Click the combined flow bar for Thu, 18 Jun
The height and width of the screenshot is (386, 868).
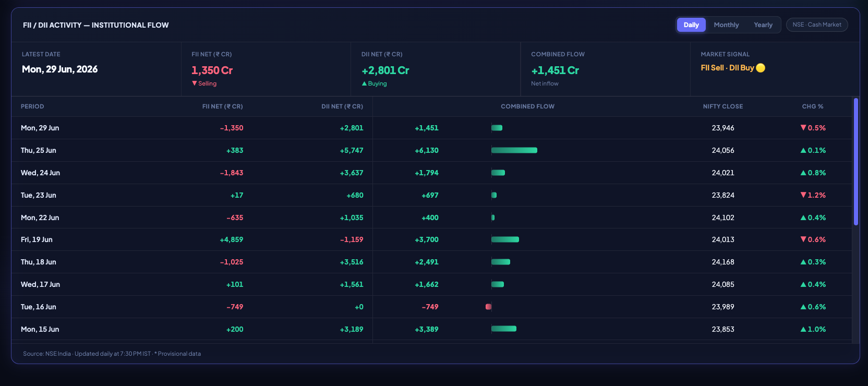[x=501, y=262]
